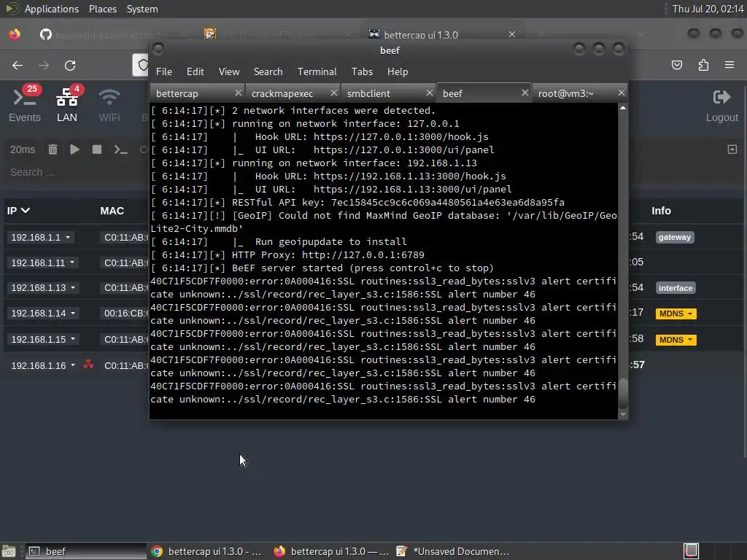Open the Help menu in terminal
The height and width of the screenshot is (560, 747).
398,71
